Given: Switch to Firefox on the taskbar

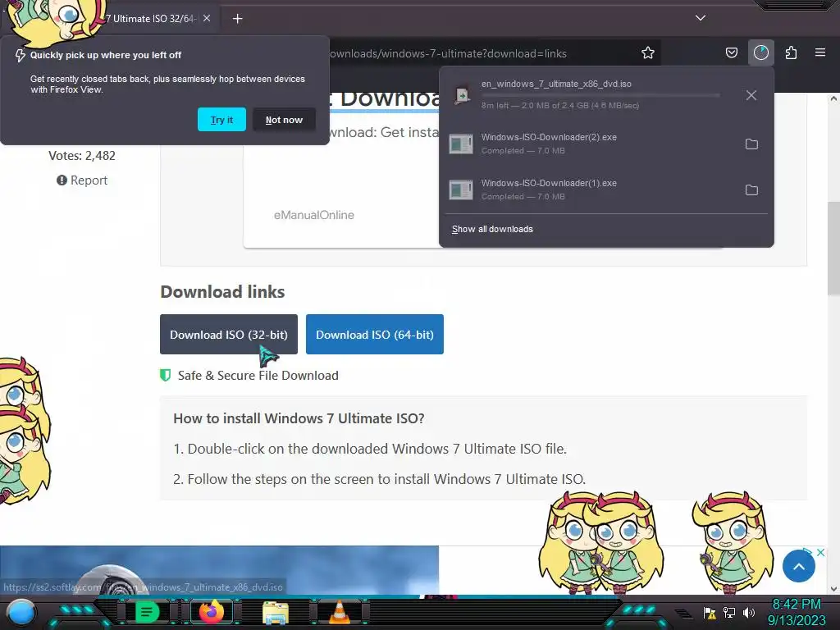Looking at the screenshot, I should (212, 612).
